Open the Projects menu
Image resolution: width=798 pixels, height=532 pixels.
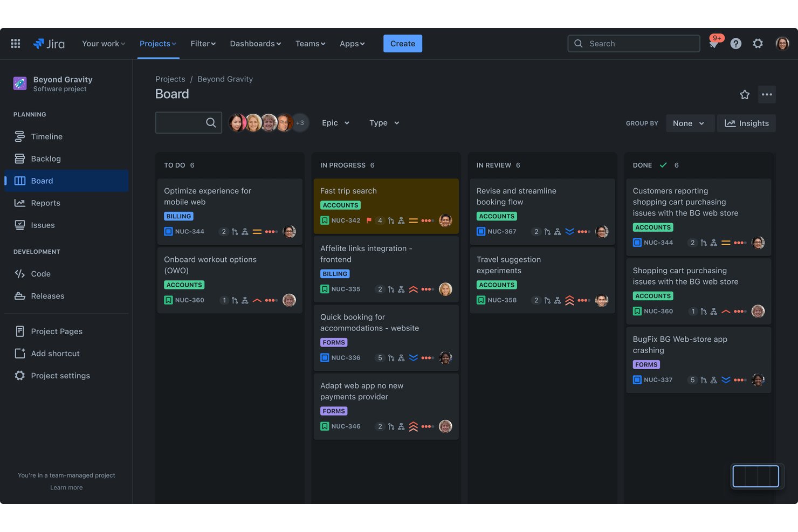coord(158,44)
